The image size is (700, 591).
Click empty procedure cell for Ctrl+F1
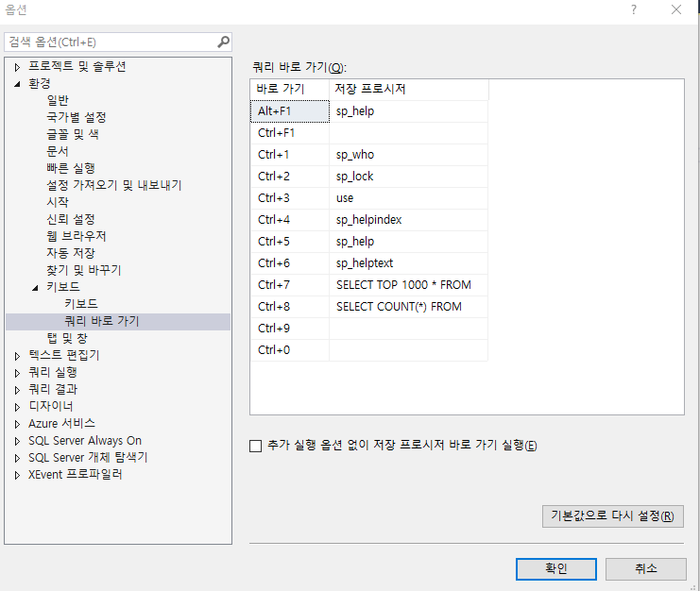[x=408, y=133]
